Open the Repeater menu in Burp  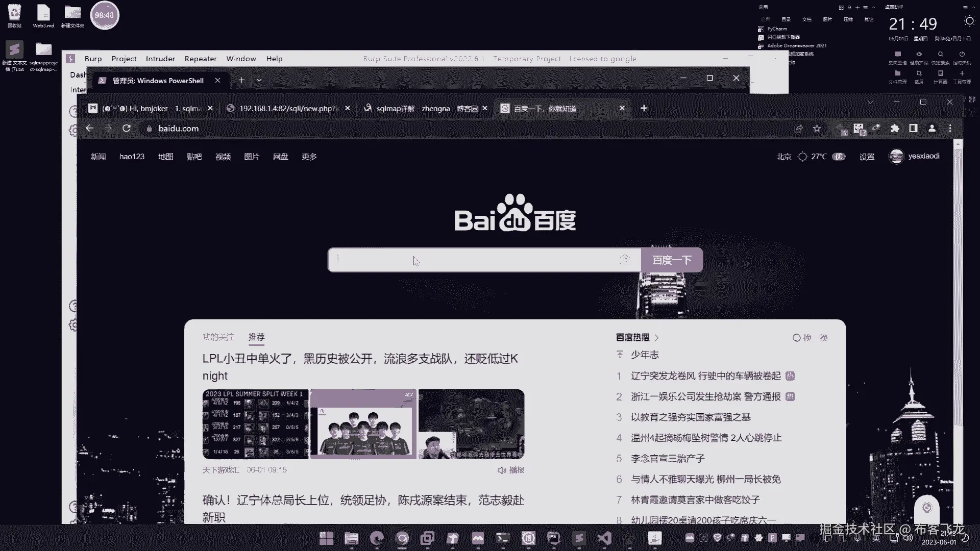(x=201, y=59)
